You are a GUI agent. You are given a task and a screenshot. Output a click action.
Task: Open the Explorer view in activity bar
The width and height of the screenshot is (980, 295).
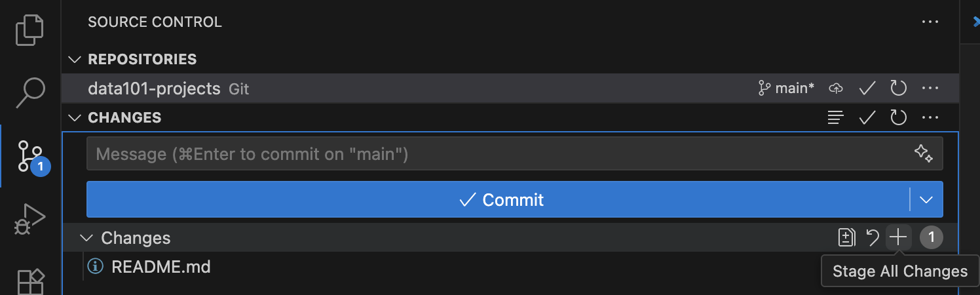point(30,31)
